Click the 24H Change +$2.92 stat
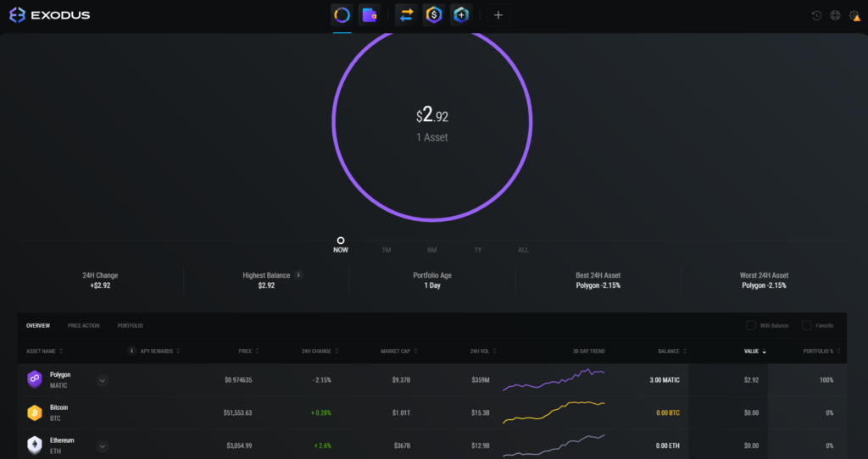868x459 pixels. click(100, 280)
